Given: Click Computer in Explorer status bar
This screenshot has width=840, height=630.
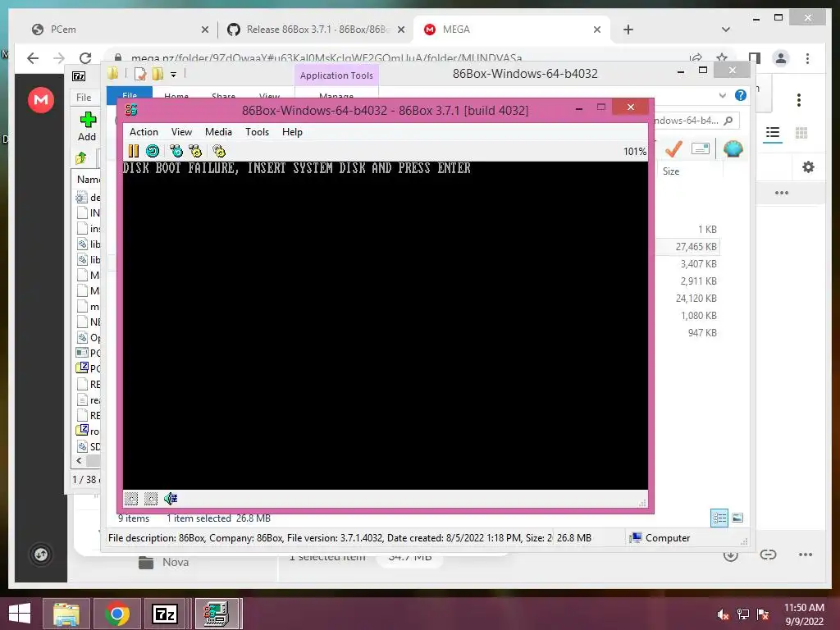Looking at the screenshot, I should pos(668,538).
